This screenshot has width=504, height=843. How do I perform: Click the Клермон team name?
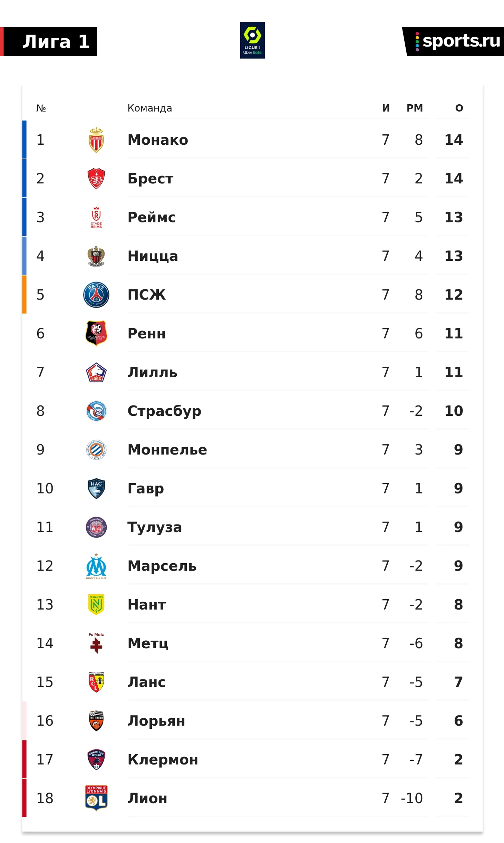click(x=163, y=759)
